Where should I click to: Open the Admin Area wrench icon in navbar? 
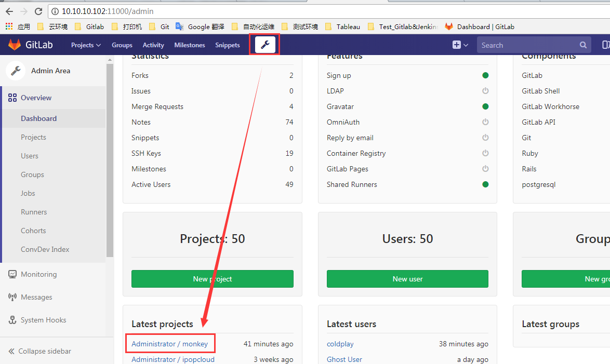coord(265,45)
